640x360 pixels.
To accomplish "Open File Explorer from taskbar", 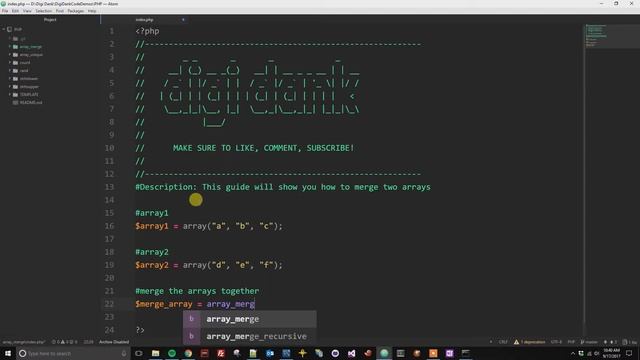I will click(156, 353).
